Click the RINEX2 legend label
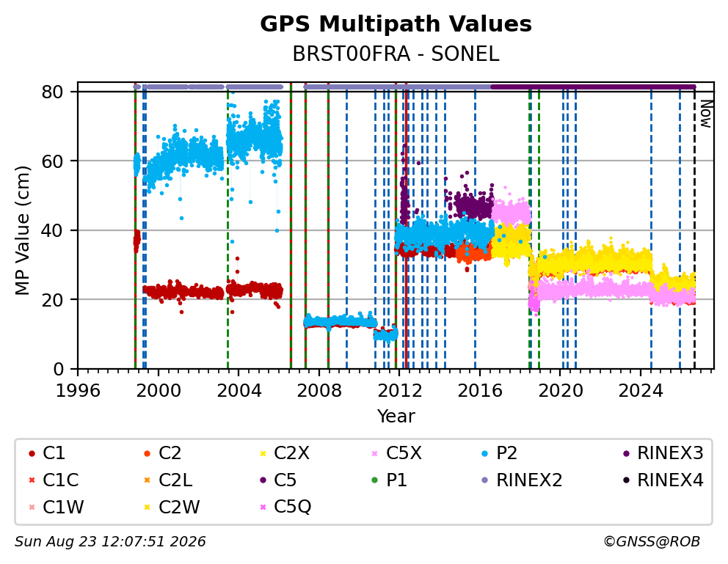 529,480
